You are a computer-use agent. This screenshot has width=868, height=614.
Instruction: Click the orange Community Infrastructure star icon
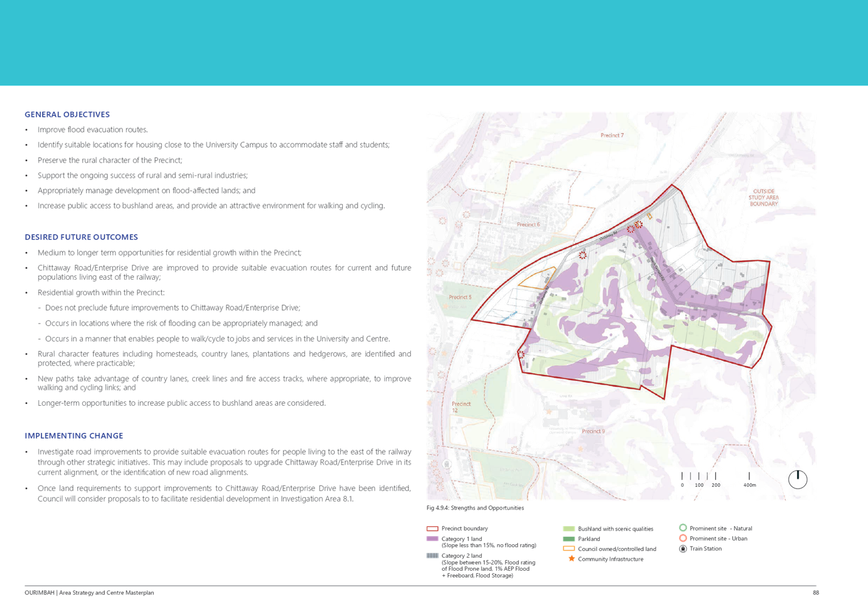[x=571, y=558]
